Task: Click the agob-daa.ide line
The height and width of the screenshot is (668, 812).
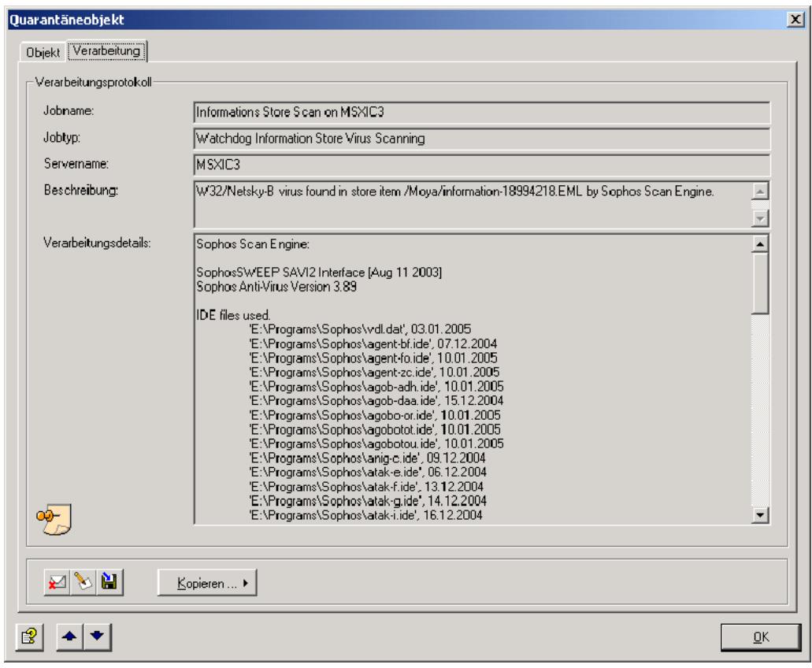Action: 376,401
